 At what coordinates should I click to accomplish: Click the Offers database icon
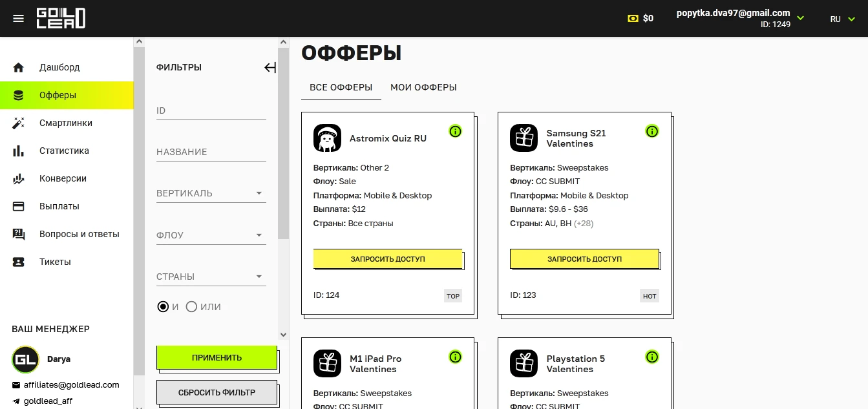tap(18, 95)
